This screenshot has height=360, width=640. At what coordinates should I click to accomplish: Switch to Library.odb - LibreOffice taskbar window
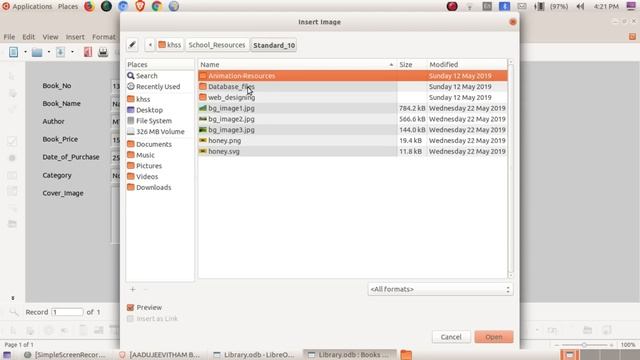coord(254,355)
